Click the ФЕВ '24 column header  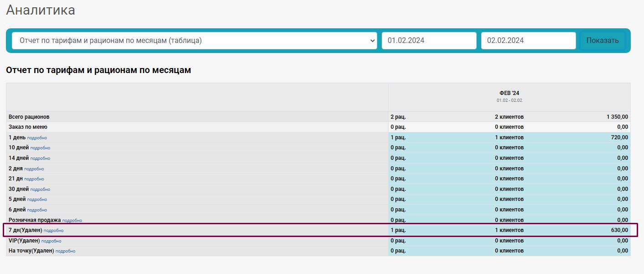[509, 93]
